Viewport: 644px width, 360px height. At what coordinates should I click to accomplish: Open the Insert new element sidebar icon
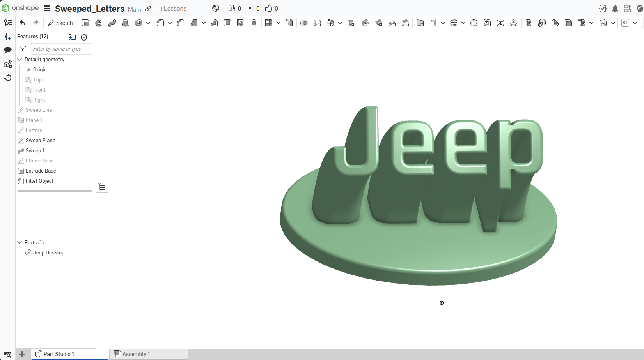click(8, 37)
